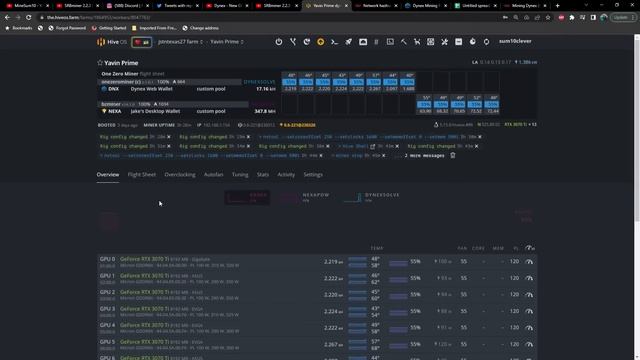Click GPU 1 temperature bar
The height and width of the screenshot is (360, 640).
tap(358, 278)
